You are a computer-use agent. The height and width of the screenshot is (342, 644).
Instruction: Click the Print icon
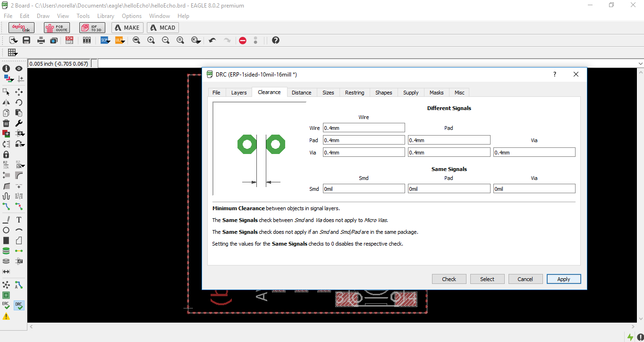tap(41, 40)
